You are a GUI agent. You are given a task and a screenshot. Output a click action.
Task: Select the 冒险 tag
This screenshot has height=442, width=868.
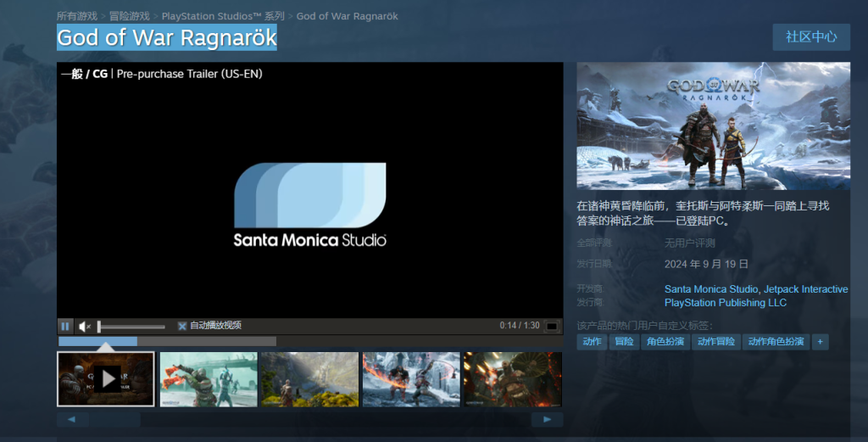point(624,342)
